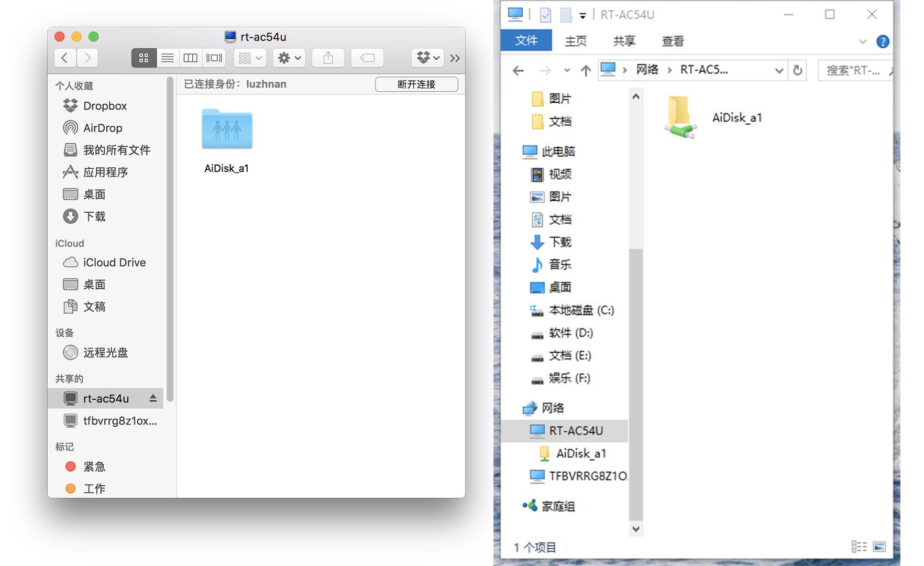Viewport: 924px width, 566px height.
Task: Open the action gear menu in Finder
Action: pyautogui.click(x=289, y=58)
